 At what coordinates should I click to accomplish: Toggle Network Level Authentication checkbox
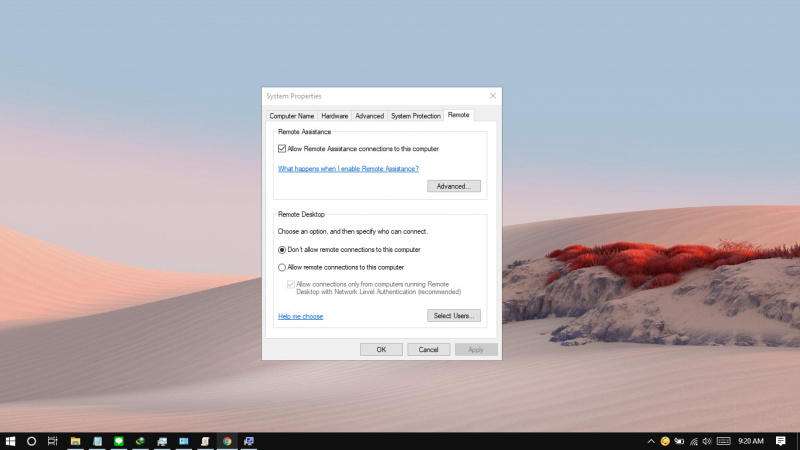[291, 284]
